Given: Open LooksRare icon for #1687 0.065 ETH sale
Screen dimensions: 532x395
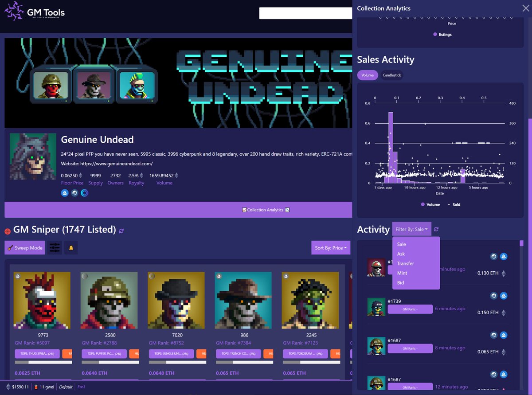Looking at the screenshot, I should pyautogui.click(x=494, y=335).
